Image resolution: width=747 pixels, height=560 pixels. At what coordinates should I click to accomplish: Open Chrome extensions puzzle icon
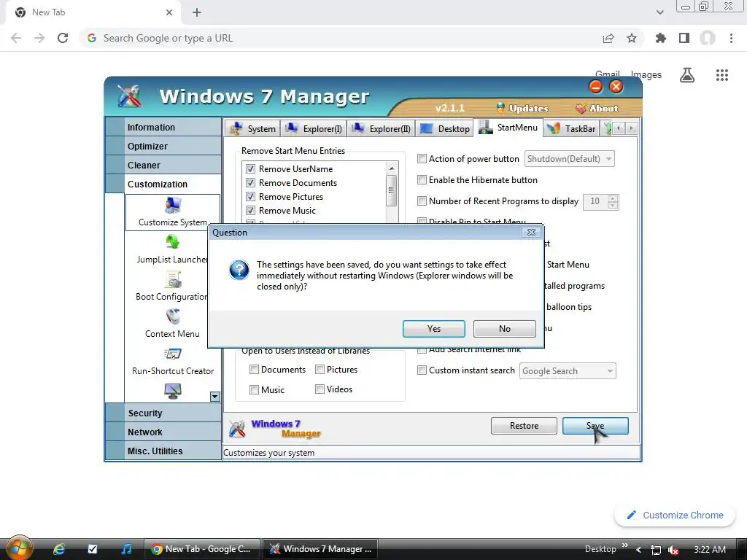(x=661, y=38)
